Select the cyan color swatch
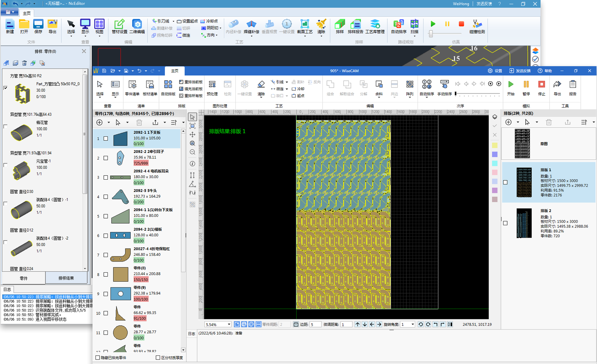Screen dimensions: 597x364 (495, 163)
